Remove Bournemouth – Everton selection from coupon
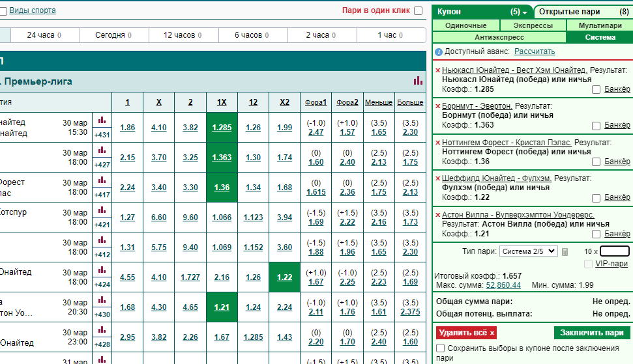Viewport: 633px width, 364px height. click(x=437, y=106)
